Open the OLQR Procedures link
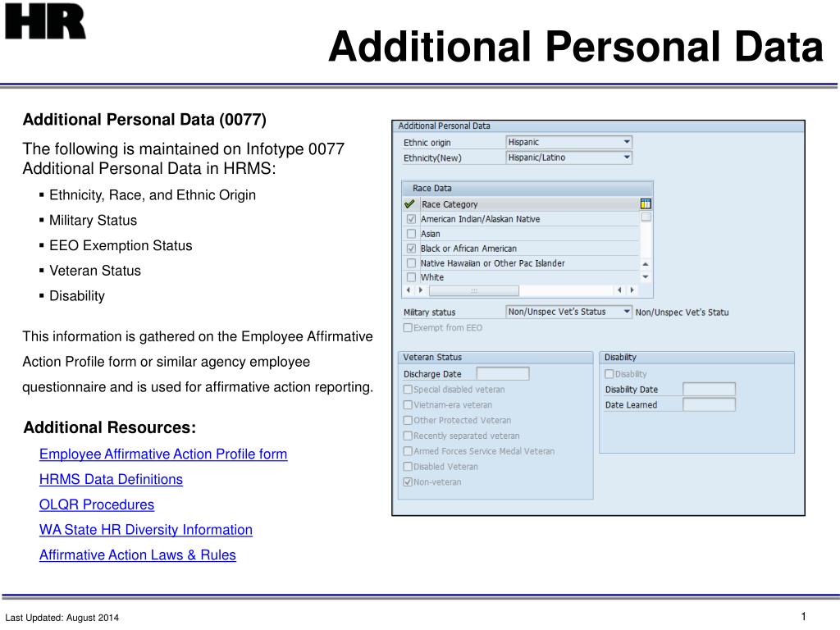The width and height of the screenshot is (840, 630). [x=97, y=504]
